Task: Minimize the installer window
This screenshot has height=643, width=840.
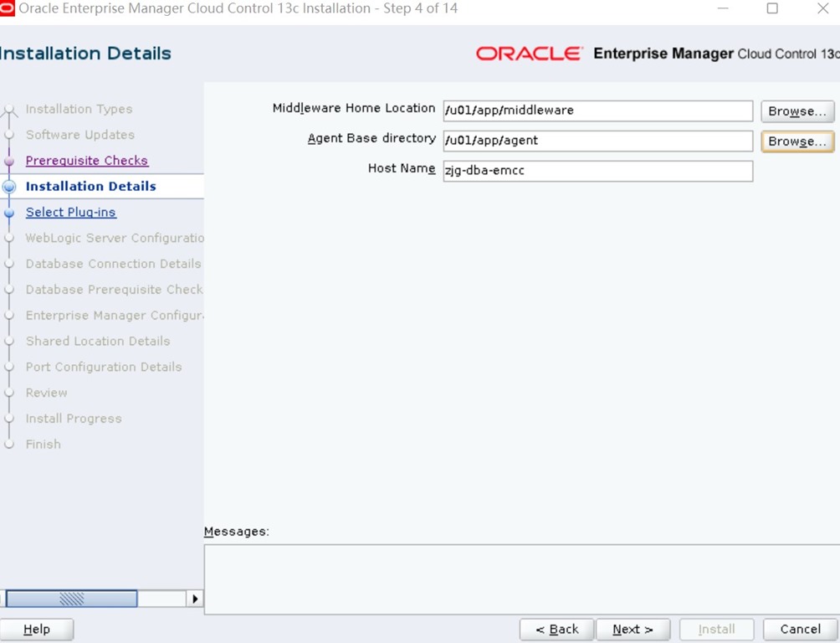Action: click(x=723, y=8)
